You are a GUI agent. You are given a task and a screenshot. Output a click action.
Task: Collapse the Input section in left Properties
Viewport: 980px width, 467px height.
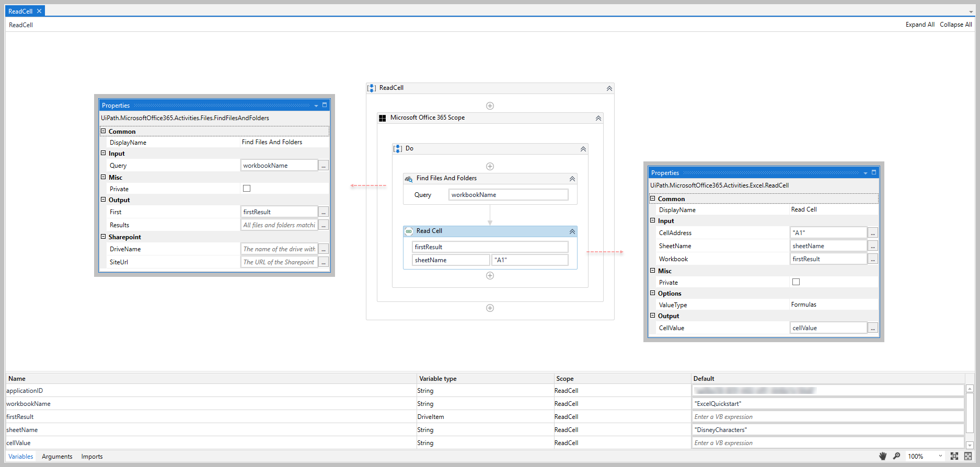tap(103, 153)
